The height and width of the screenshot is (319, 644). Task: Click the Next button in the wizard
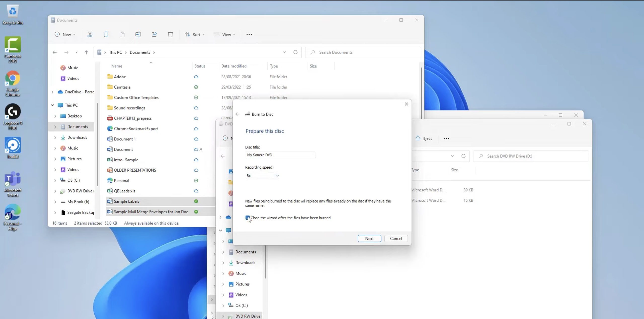point(369,238)
